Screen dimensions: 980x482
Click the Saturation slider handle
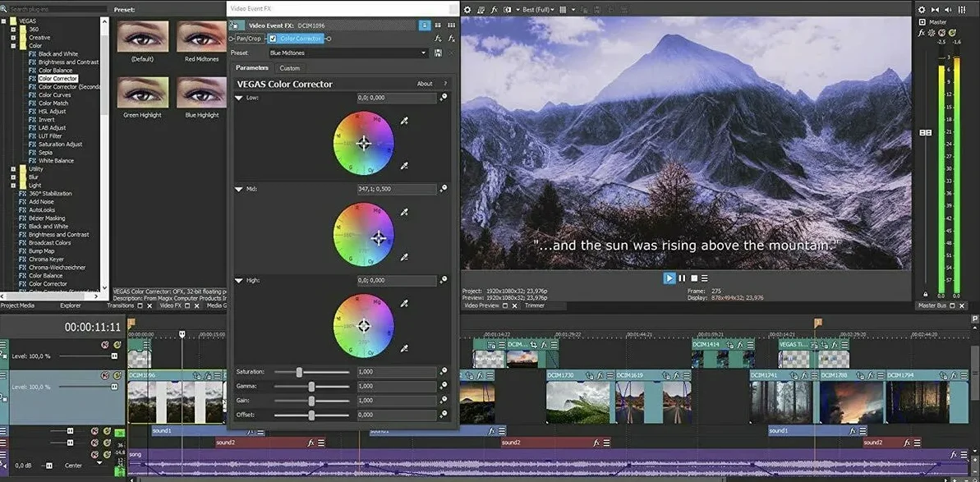(299, 372)
